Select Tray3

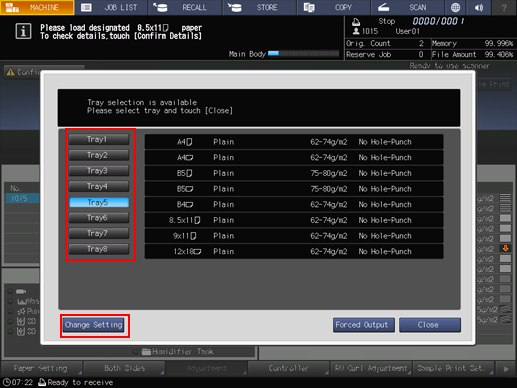(99, 171)
